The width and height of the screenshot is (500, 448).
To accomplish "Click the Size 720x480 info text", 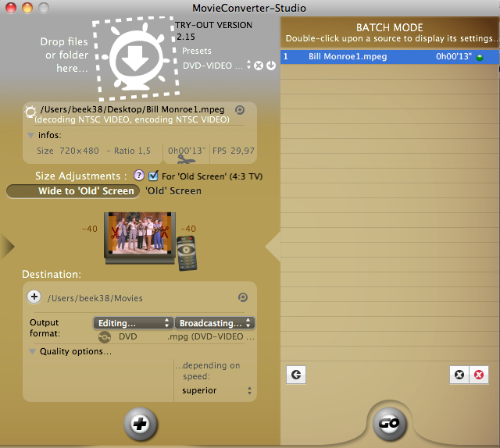I will (68, 151).
